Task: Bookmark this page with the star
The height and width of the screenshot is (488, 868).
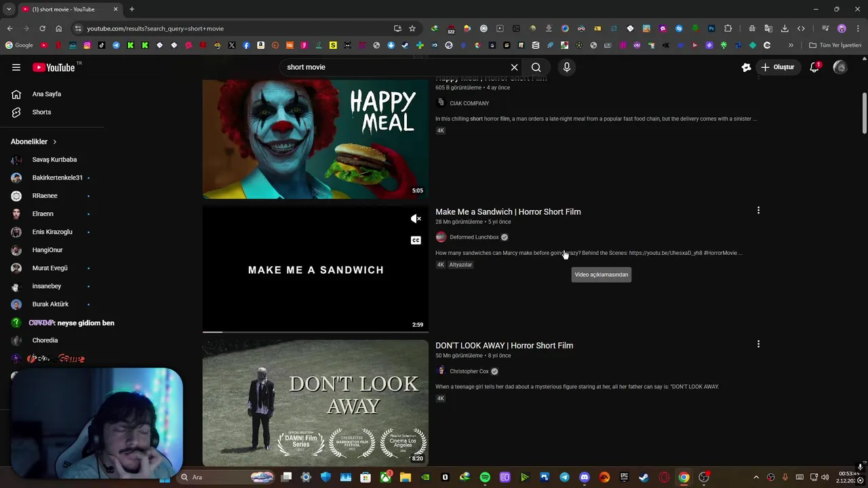Action: coord(412,28)
